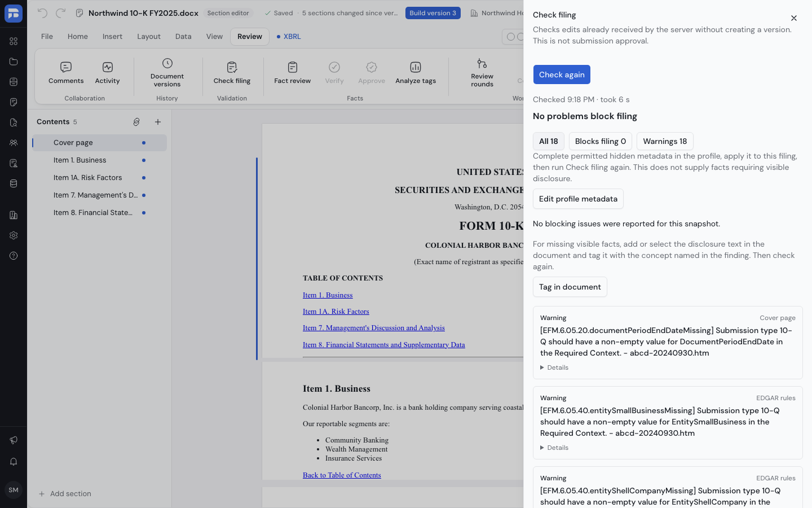The height and width of the screenshot is (508, 812).
Task: Switch to the Insert tab
Action: 112,37
